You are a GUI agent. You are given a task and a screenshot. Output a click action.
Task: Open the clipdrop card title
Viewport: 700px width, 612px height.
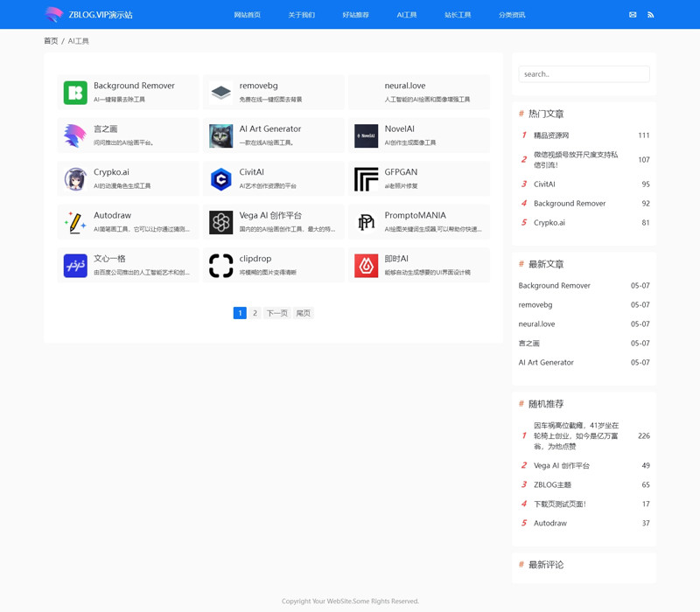pos(255,259)
